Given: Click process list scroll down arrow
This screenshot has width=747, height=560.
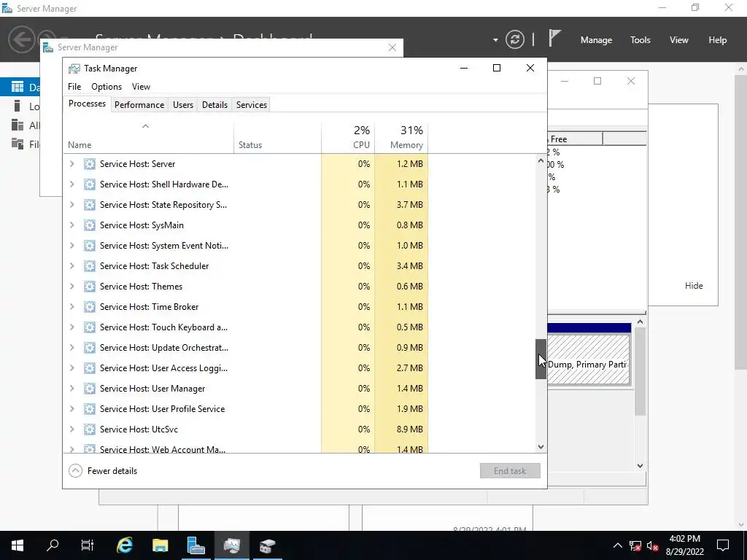Looking at the screenshot, I should 541,447.
